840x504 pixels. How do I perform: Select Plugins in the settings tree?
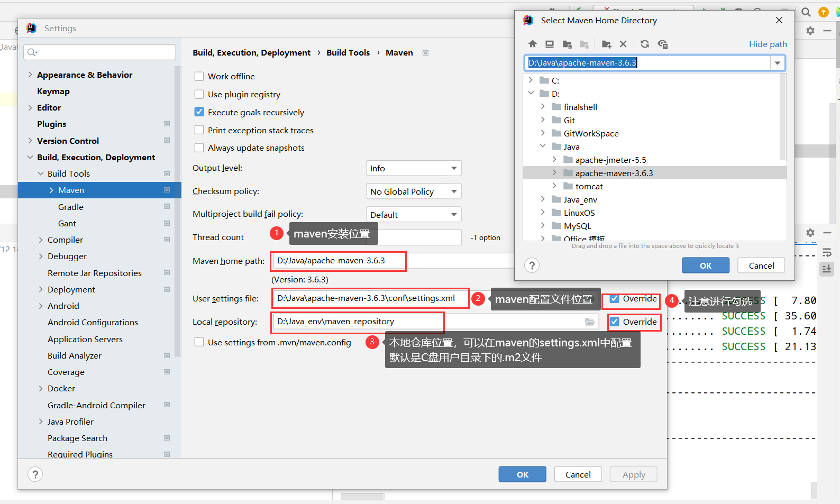coord(52,124)
